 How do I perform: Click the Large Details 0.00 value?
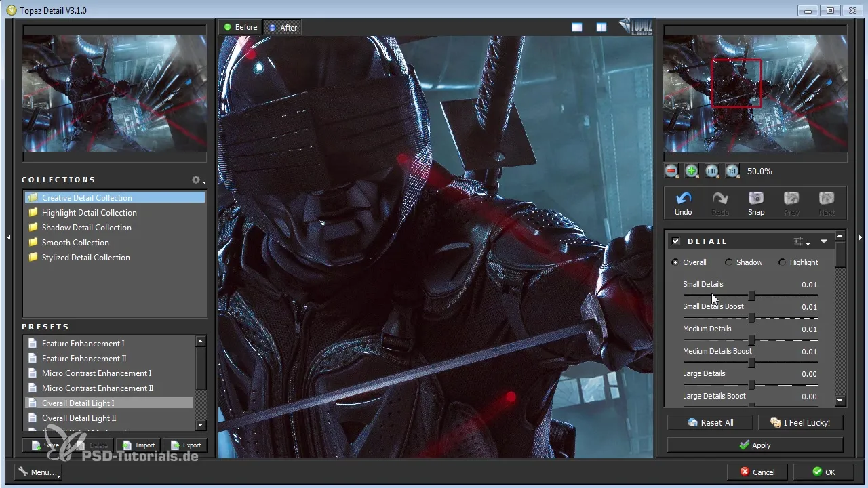click(809, 374)
